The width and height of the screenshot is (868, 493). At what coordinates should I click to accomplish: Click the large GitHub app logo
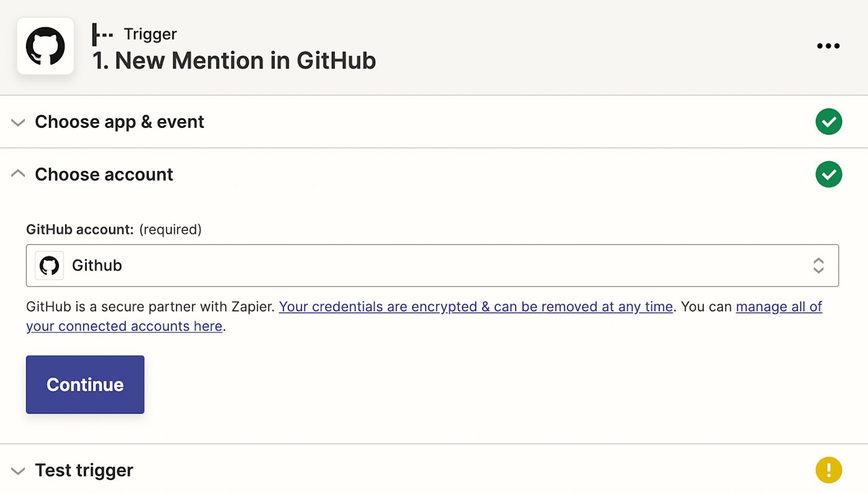click(x=45, y=46)
